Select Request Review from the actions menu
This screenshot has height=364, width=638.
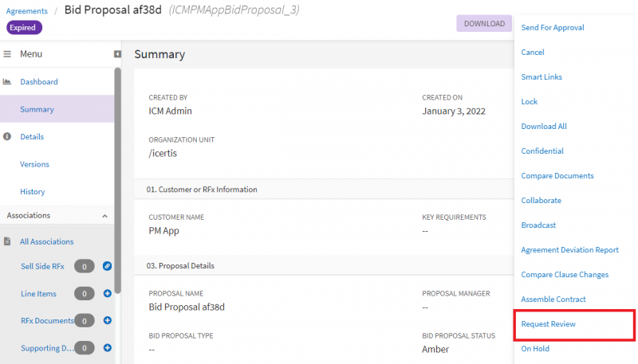point(548,324)
